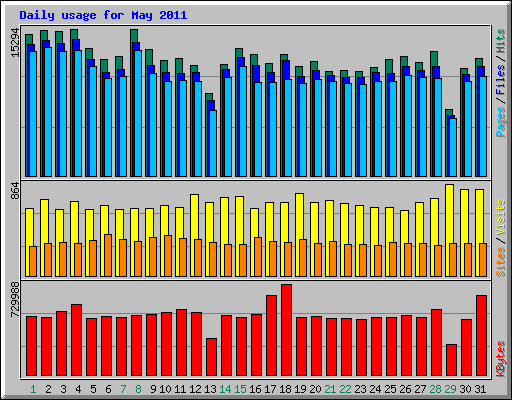Click the green Hits bar top for day 4
Image resolution: width=512 pixels, height=400 pixels.
click(74, 34)
